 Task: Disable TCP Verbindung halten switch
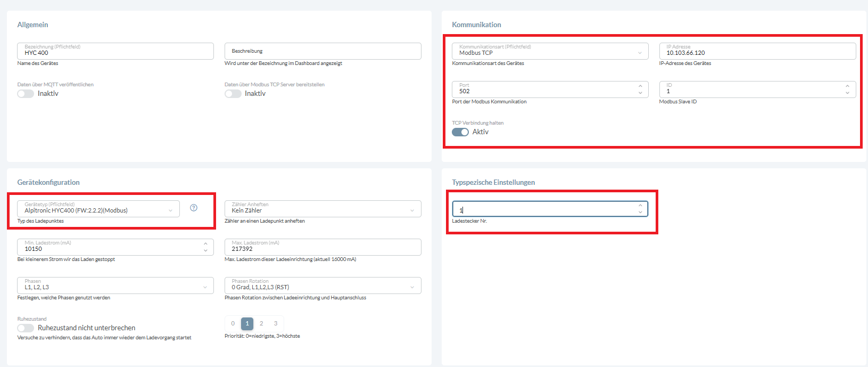(x=460, y=132)
